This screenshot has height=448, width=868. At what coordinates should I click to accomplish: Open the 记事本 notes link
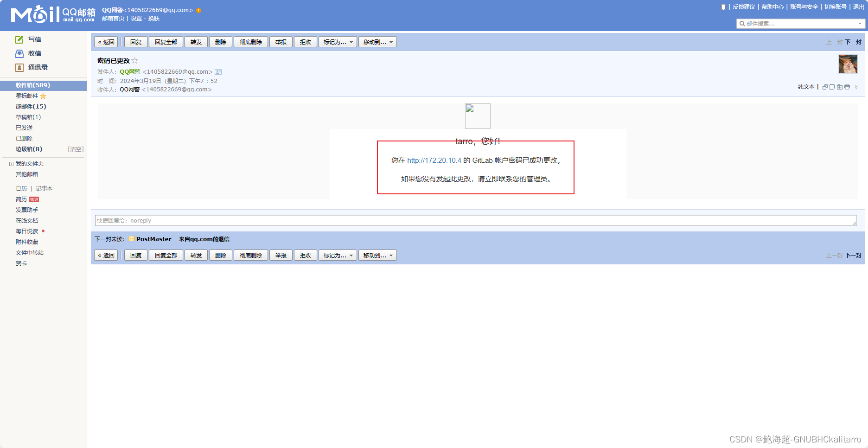coord(44,189)
